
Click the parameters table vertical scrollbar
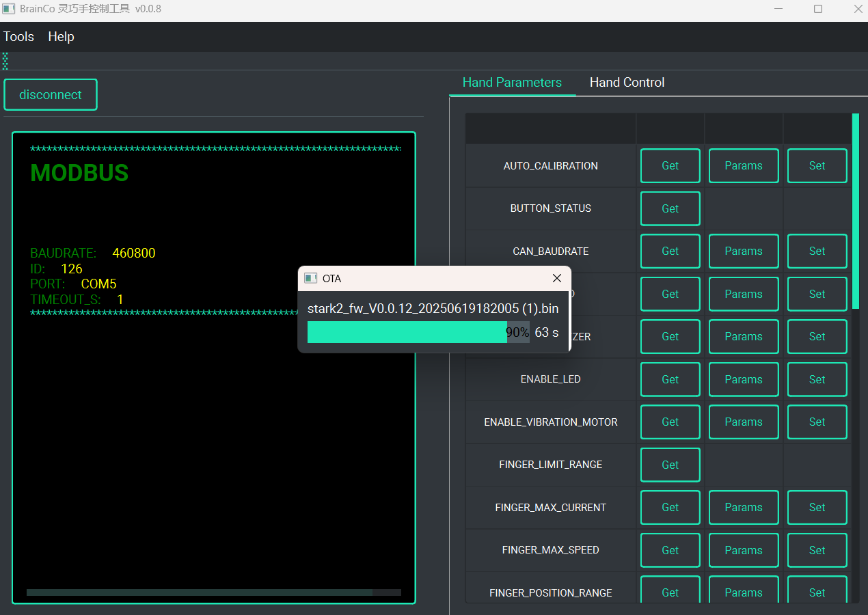pyautogui.click(x=856, y=212)
